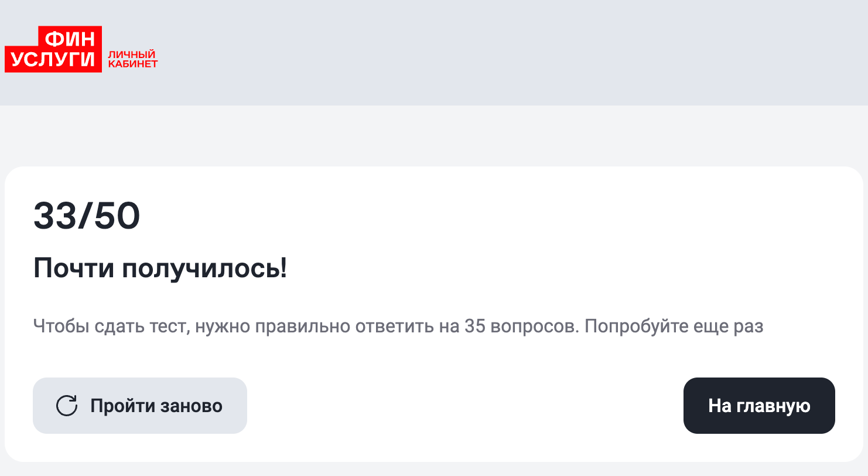Click the empty gray header bar area

(510, 53)
